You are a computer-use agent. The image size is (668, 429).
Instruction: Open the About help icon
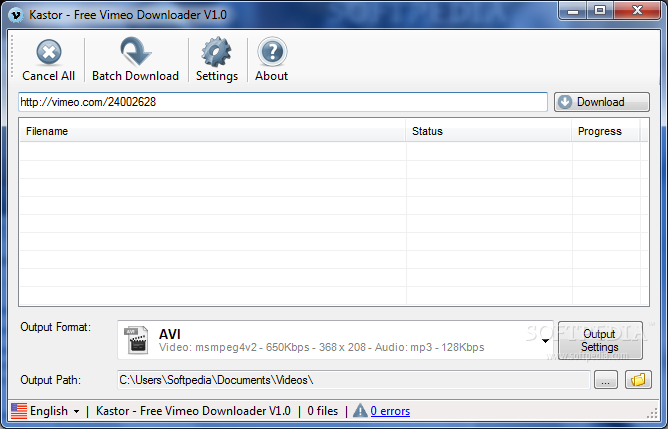tap(272, 52)
